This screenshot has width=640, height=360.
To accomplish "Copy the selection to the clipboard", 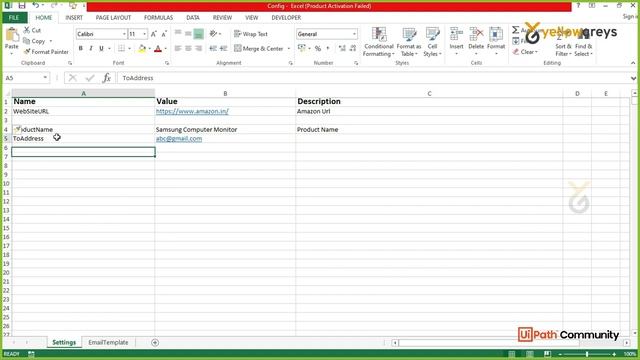I will pyautogui.click(x=34, y=41).
